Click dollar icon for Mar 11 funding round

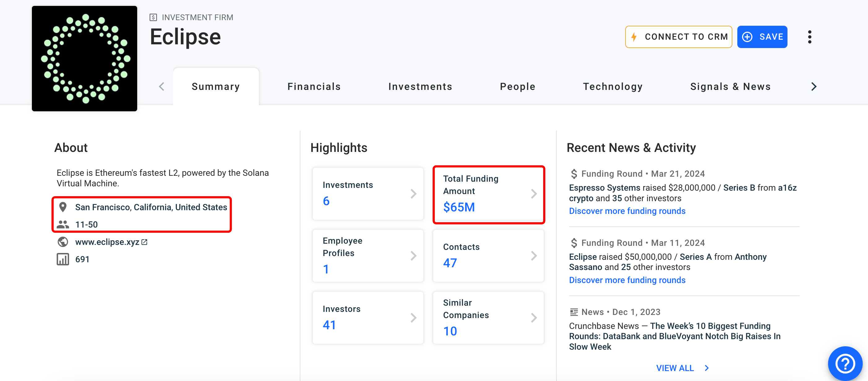tap(574, 243)
